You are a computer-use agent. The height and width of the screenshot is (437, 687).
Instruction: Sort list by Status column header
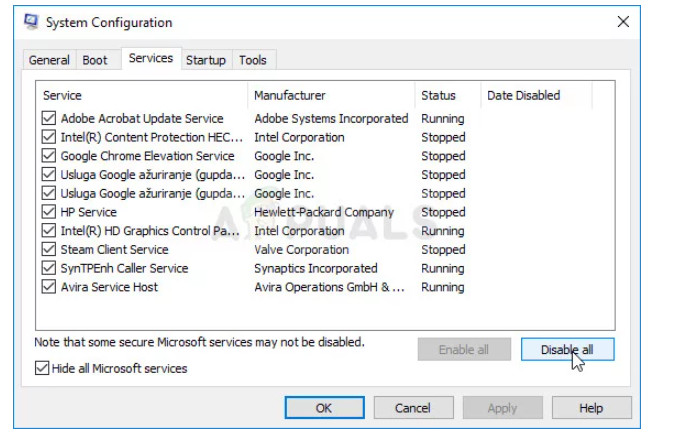click(x=447, y=96)
